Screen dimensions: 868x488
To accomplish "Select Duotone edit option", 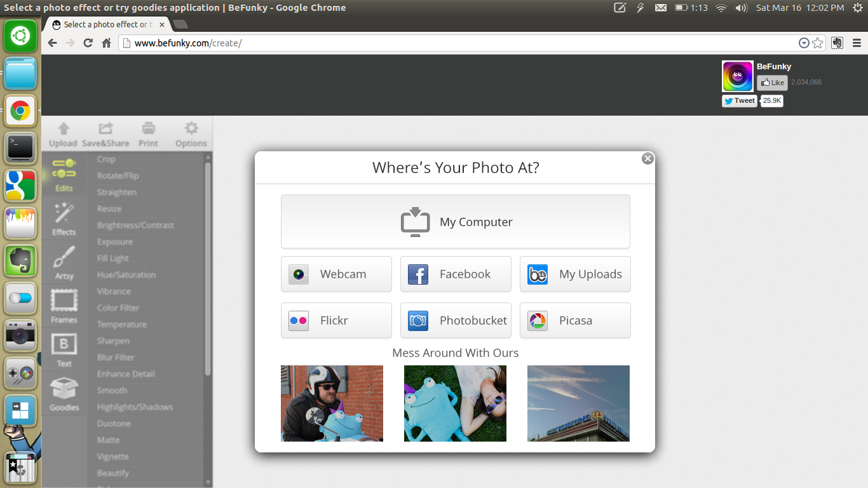I will (114, 423).
